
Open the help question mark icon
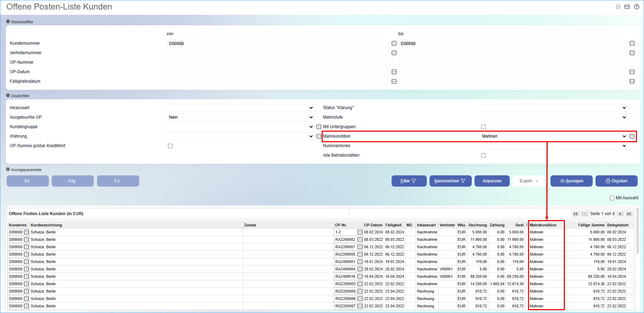point(636,7)
